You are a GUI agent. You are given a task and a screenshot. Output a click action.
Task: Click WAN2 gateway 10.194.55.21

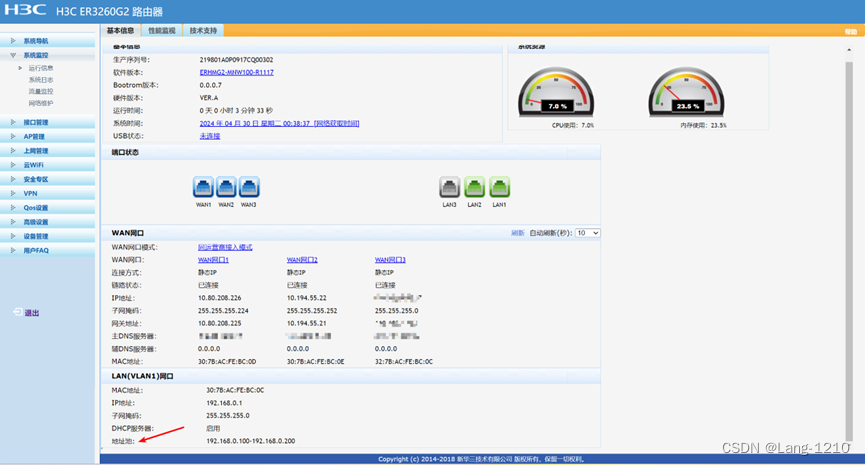click(x=307, y=323)
